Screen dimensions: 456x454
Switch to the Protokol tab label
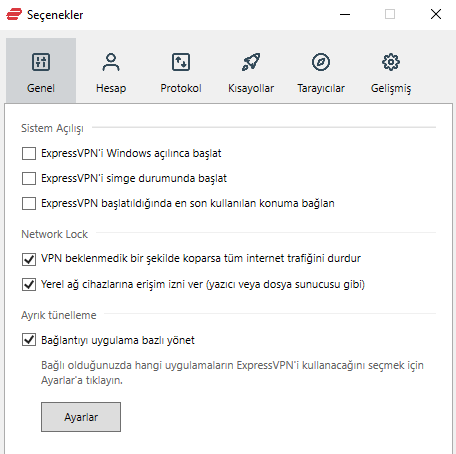point(181,88)
